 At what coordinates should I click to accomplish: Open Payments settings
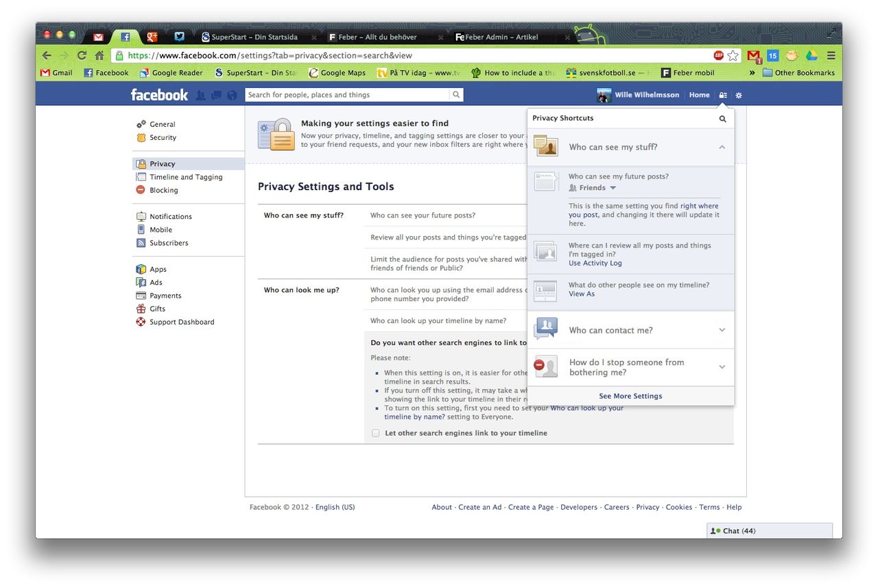tap(165, 296)
